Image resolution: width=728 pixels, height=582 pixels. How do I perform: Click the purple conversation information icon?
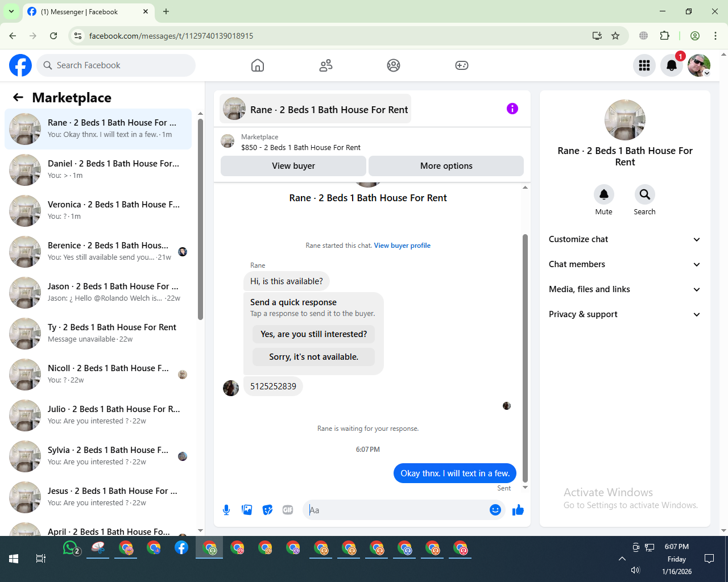[x=512, y=109]
